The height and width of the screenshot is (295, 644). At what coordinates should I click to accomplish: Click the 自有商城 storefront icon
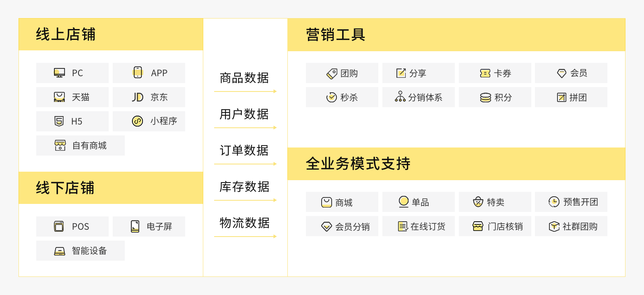tap(60, 145)
